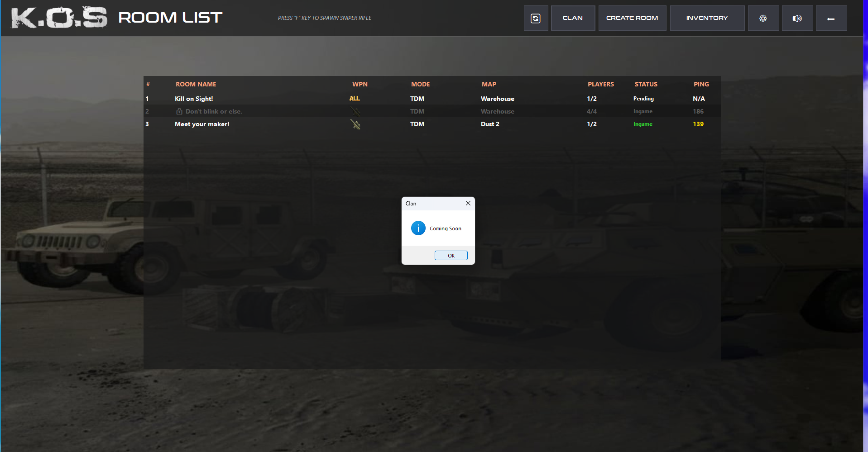Select the locked Don't blink or else. room
The height and width of the screenshot is (452, 868).
point(214,111)
